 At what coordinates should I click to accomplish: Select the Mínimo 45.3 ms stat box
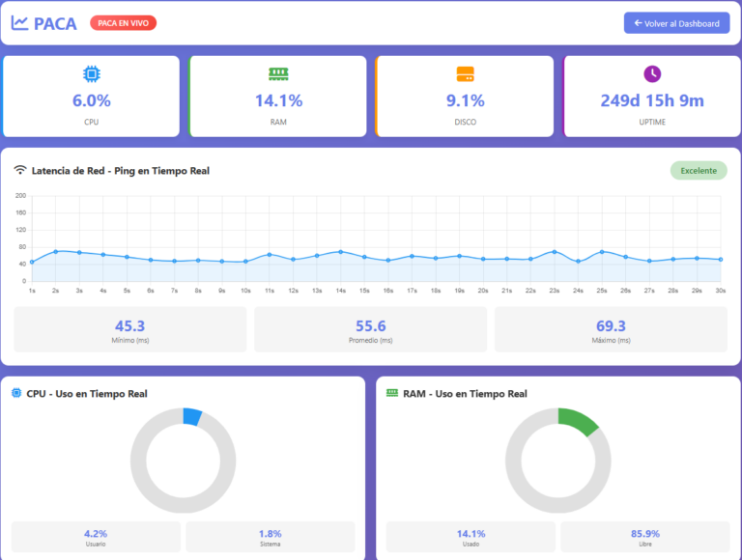(x=130, y=330)
